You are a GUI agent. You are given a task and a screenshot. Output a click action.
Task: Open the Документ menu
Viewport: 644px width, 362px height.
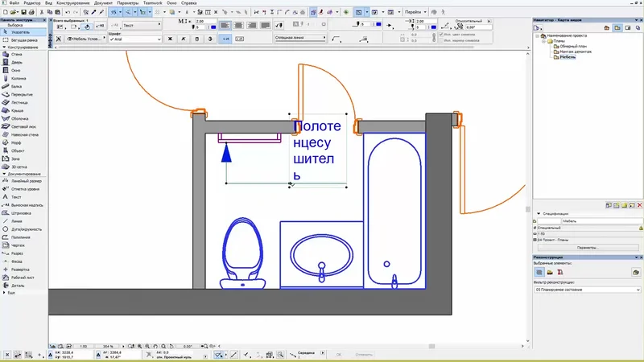(103, 3)
